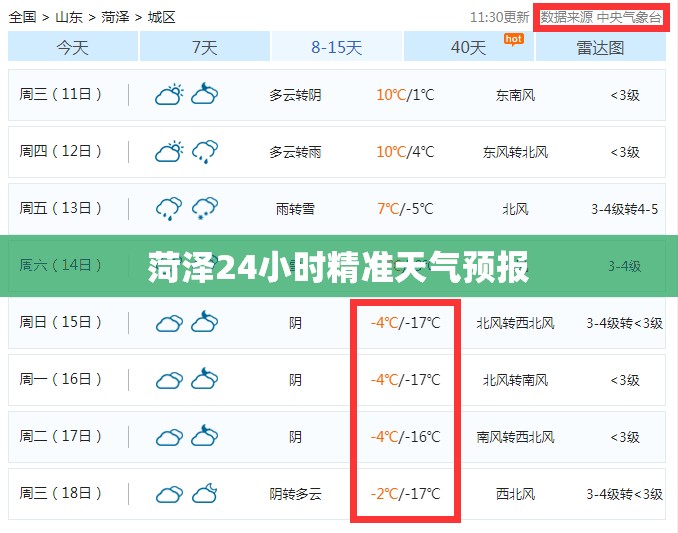Select the 周五（13日） date label
678x533 pixels.
(60, 208)
